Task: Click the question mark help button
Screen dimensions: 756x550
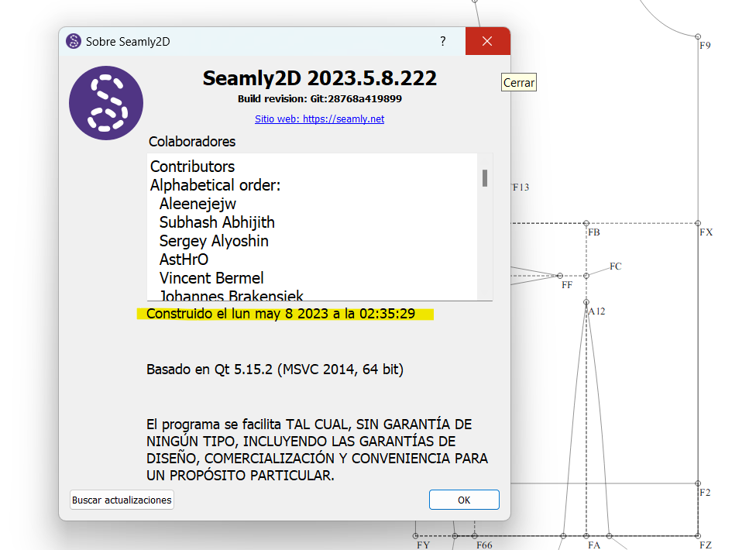Action: (x=443, y=41)
